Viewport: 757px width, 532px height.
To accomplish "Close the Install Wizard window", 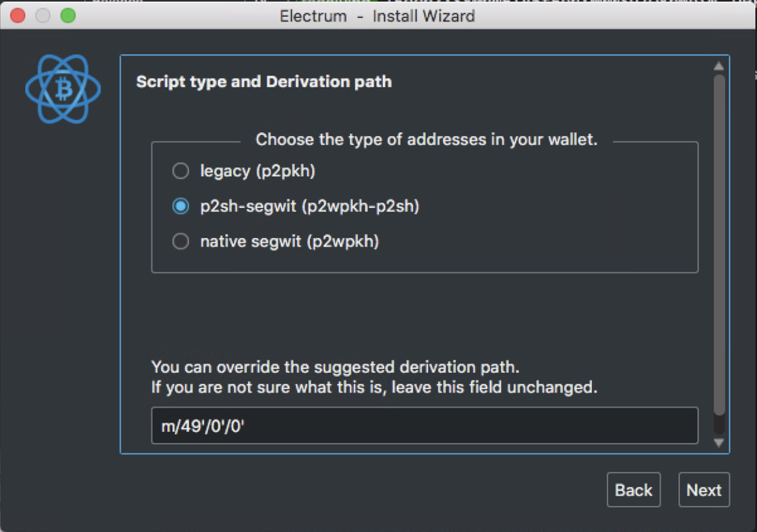I will click(x=18, y=16).
